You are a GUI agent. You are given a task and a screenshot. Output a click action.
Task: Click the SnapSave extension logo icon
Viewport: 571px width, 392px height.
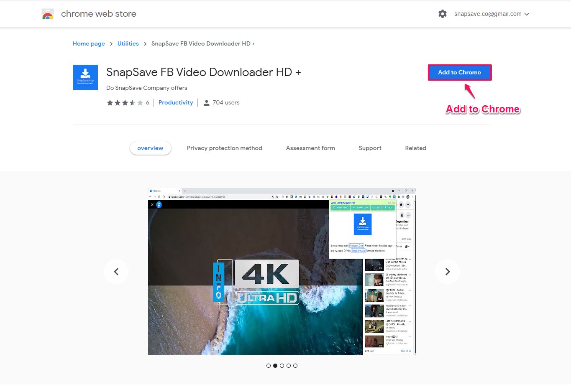click(85, 77)
